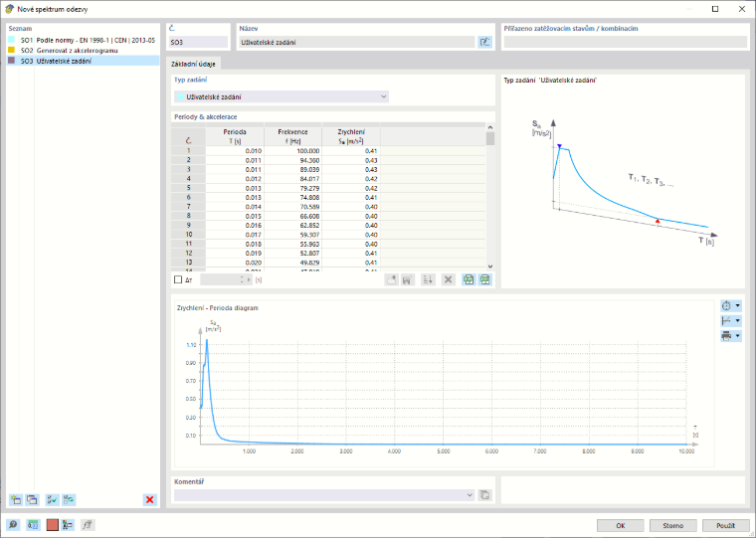Screen dimensions: 756x538
Task: Click the import table from Excel icon
Action: [485, 279]
